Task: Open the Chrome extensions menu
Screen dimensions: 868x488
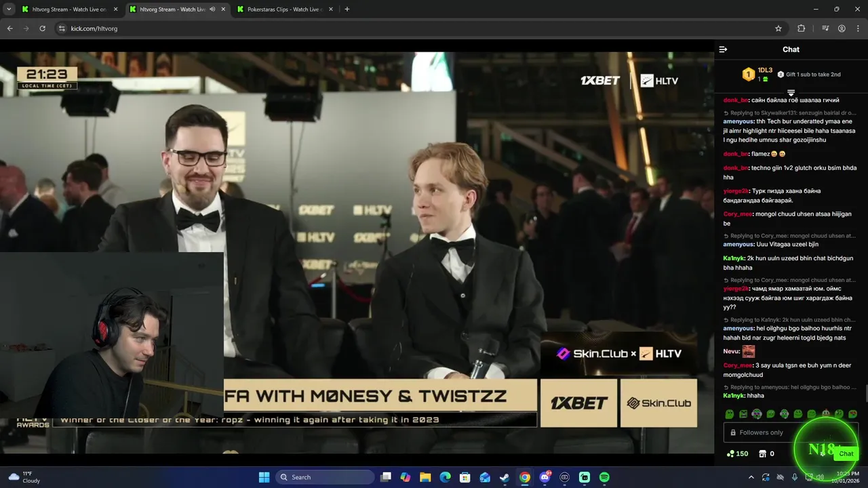Action: [x=802, y=28]
